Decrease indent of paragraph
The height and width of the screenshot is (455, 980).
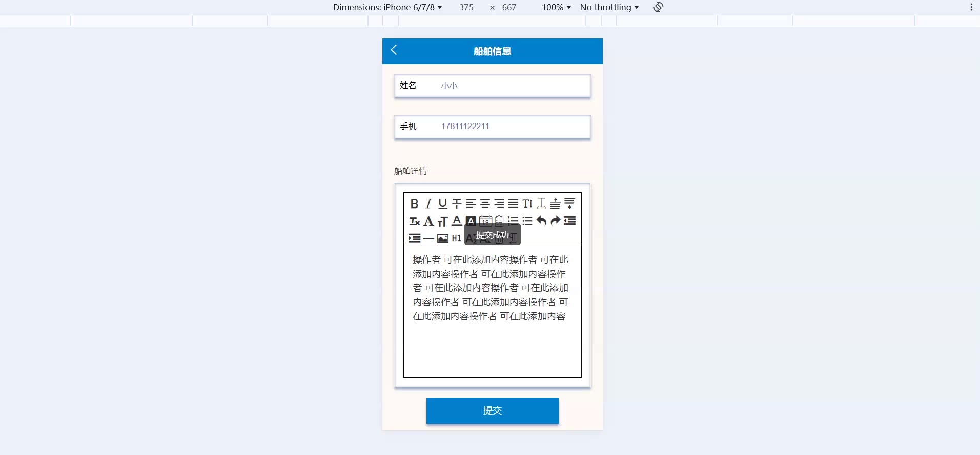pyautogui.click(x=569, y=221)
